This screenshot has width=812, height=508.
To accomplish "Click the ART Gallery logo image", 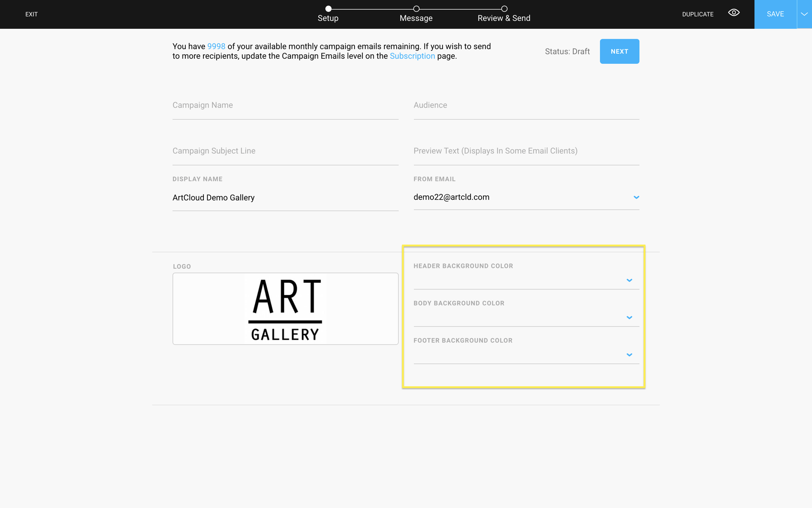I will tap(285, 308).
